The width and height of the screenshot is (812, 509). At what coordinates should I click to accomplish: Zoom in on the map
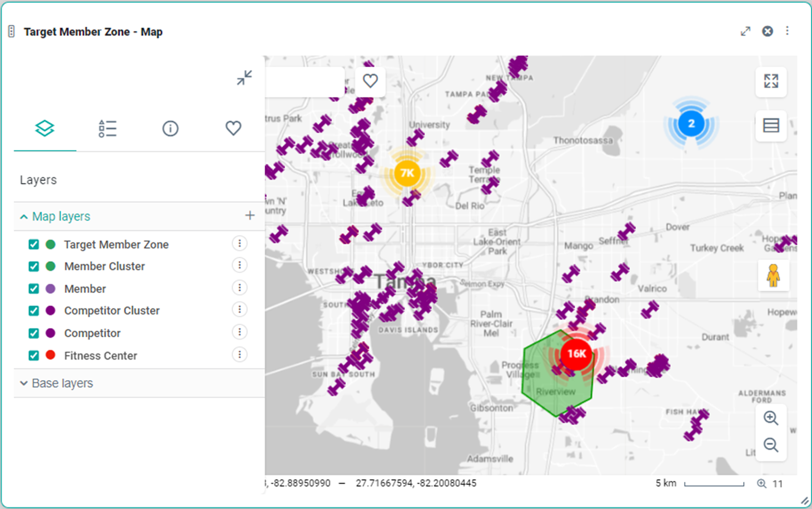click(770, 418)
